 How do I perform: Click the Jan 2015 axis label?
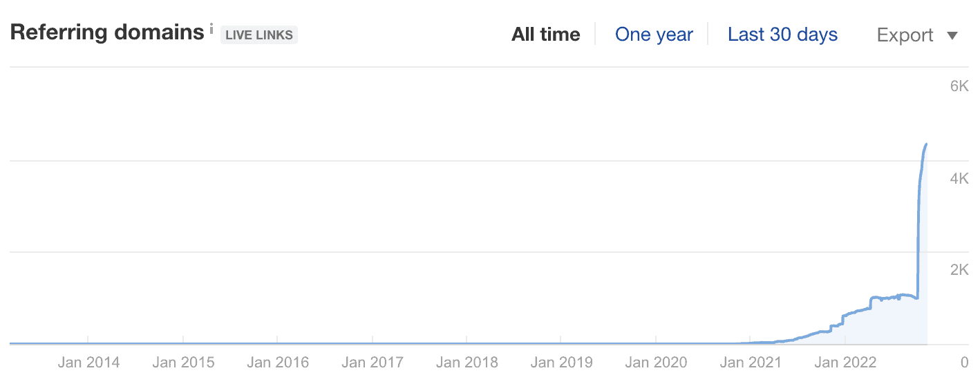click(x=183, y=362)
